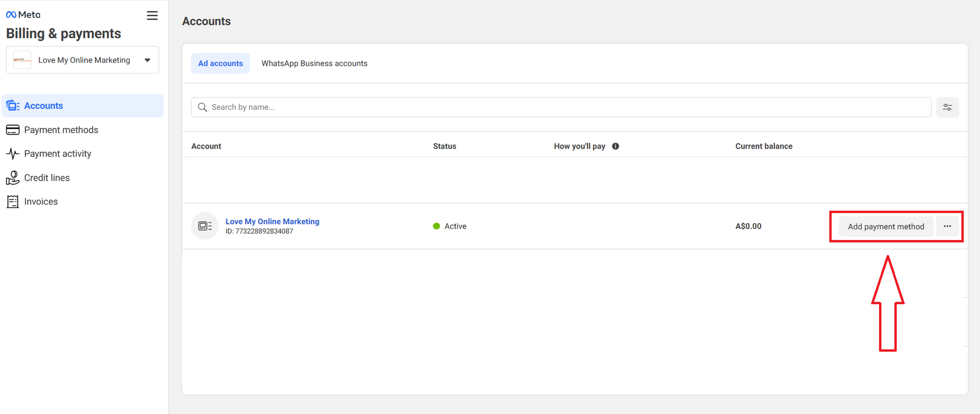Click the How you'll pay column header

point(579,146)
